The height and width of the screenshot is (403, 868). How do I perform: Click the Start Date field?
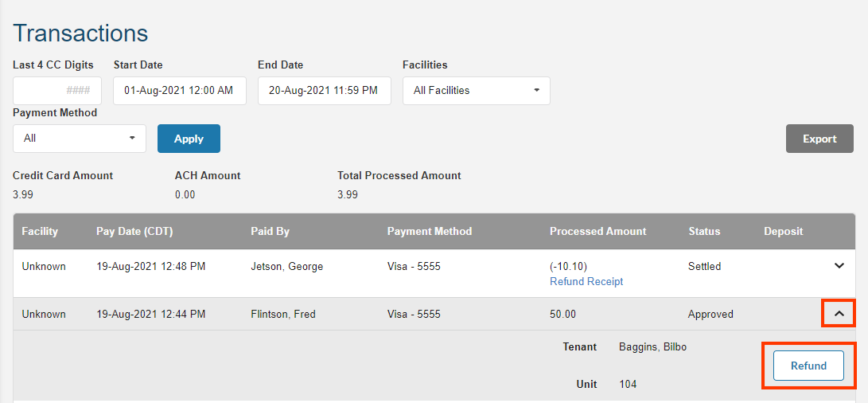coord(179,91)
